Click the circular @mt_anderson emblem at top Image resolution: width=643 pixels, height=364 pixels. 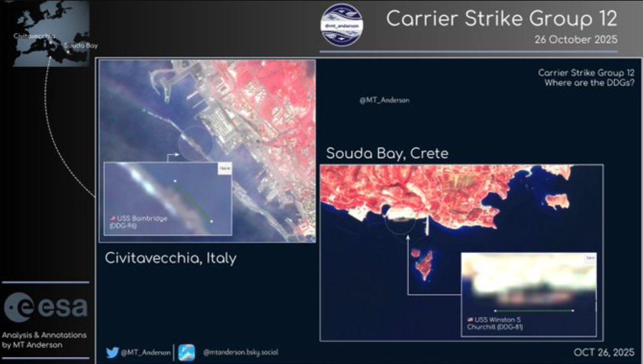[341, 26]
